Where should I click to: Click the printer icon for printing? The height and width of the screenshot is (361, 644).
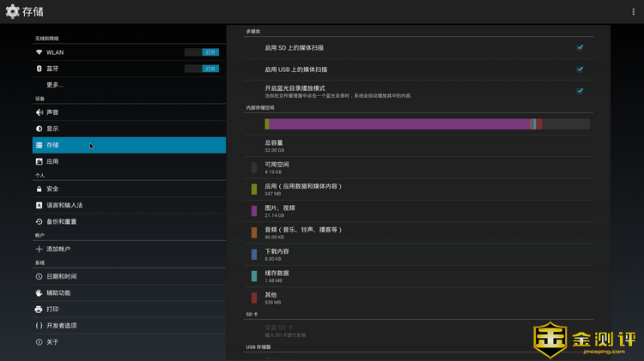point(39,309)
